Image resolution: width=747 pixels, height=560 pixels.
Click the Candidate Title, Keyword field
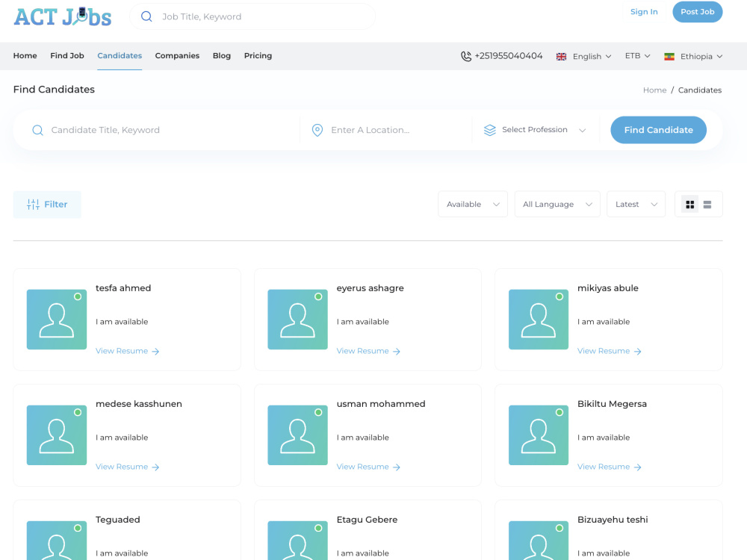162,130
